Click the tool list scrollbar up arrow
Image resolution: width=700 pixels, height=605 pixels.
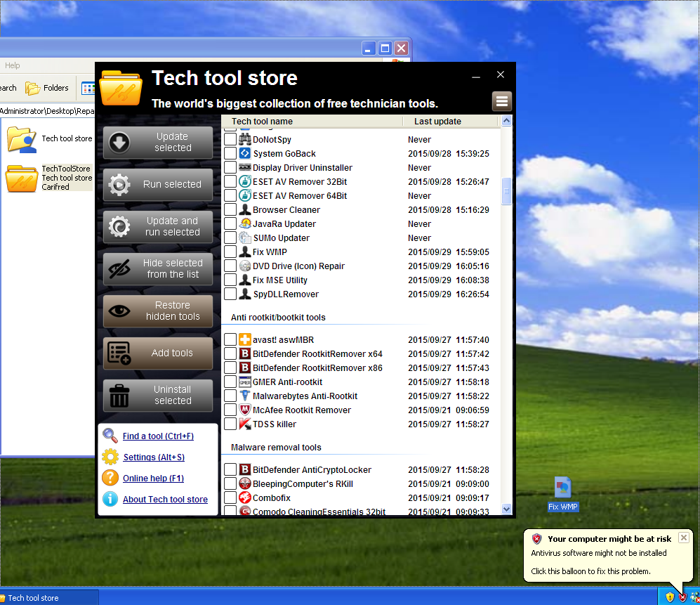point(506,121)
